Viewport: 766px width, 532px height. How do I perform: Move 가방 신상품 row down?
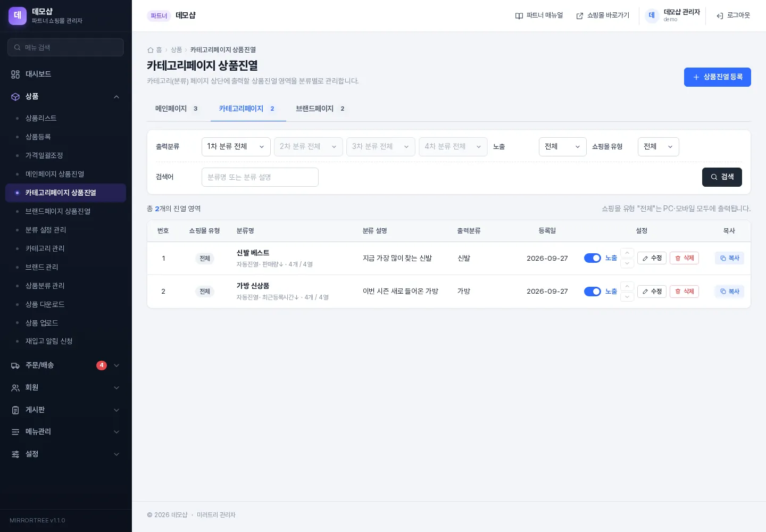click(x=627, y=296)
